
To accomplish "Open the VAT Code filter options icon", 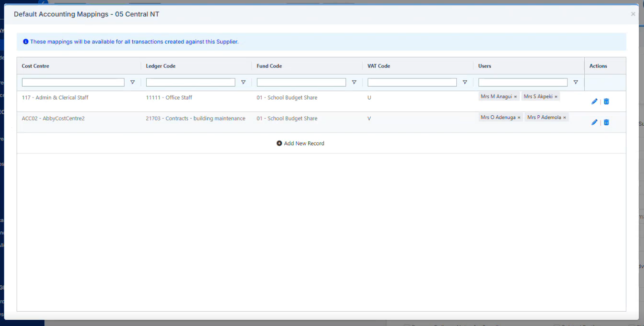I will click(465, 82).
